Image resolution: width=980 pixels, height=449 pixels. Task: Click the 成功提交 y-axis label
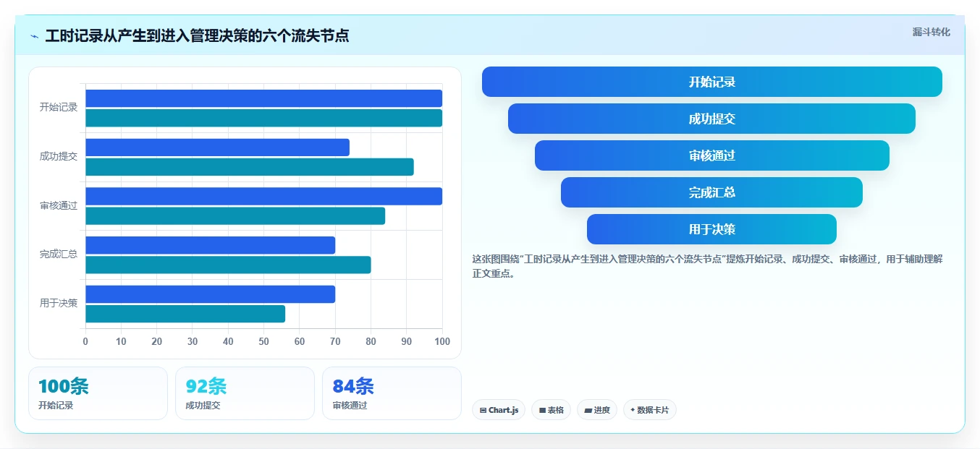point(59,156)
